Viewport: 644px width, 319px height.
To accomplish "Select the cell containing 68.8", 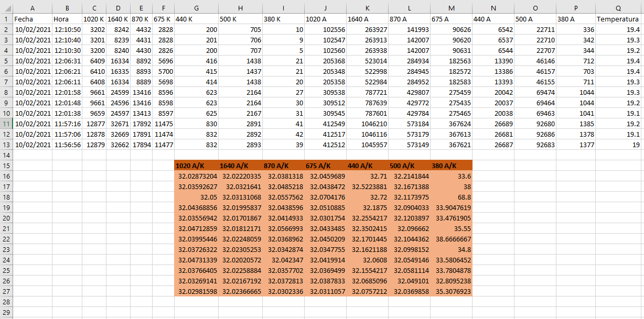I will click(x=451, y=197).
